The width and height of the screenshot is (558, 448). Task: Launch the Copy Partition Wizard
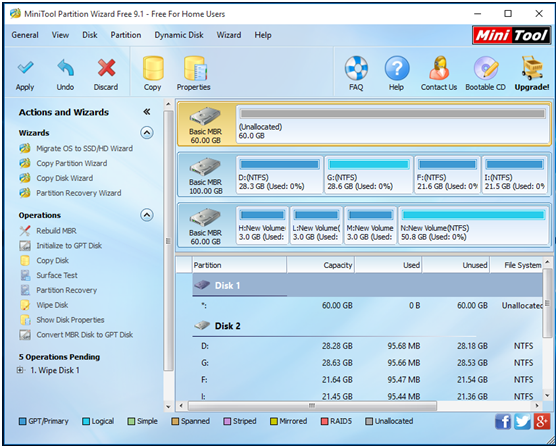[x=72, y=163]
